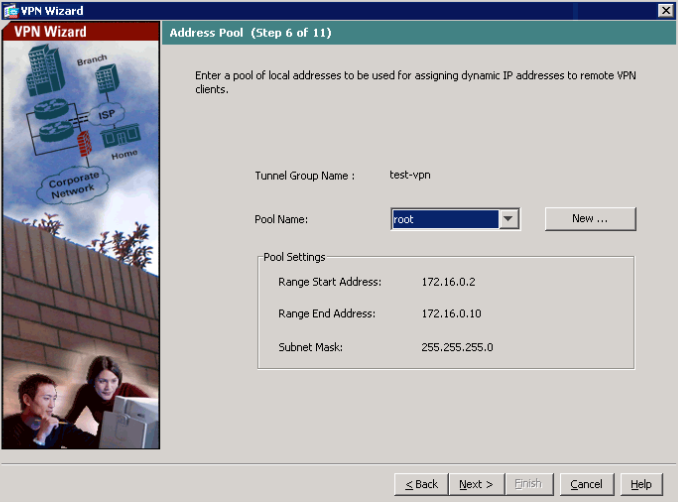Go back with the < Back button
This screenshot has width=678, height=502.
coord(421,484)
